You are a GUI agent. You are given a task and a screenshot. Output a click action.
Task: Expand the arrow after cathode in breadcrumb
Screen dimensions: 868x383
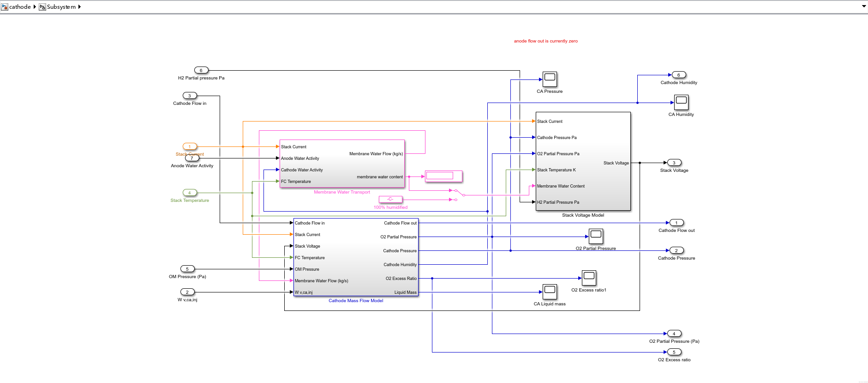pyautogui.click(x=35, y=7)
